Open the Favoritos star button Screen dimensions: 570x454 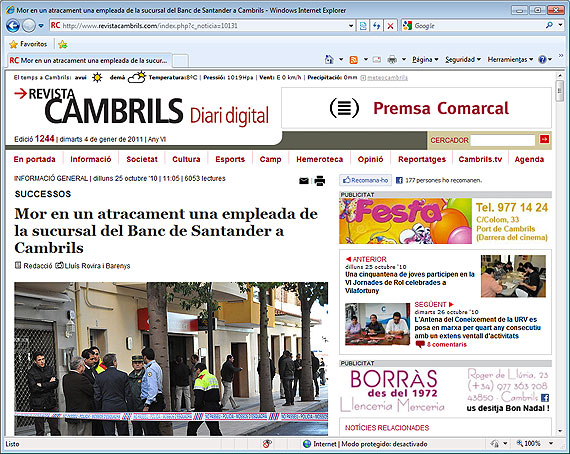(28, 44)
